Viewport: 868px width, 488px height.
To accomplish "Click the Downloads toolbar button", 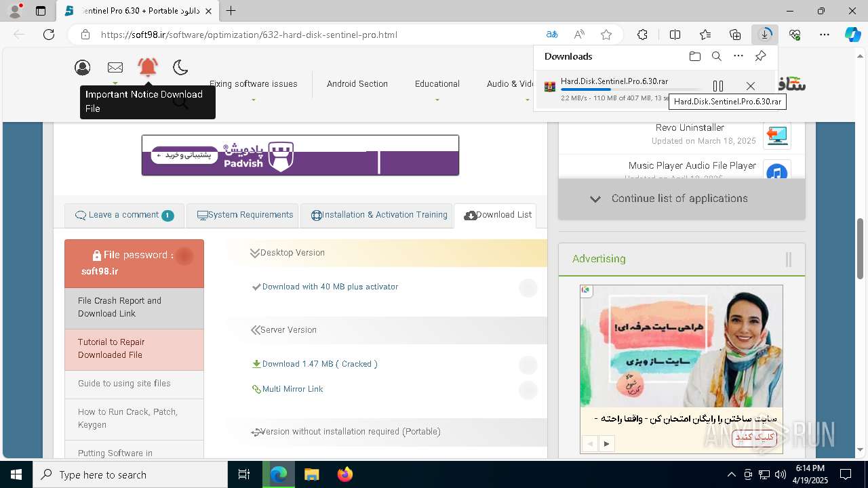I will click(765, 35).
